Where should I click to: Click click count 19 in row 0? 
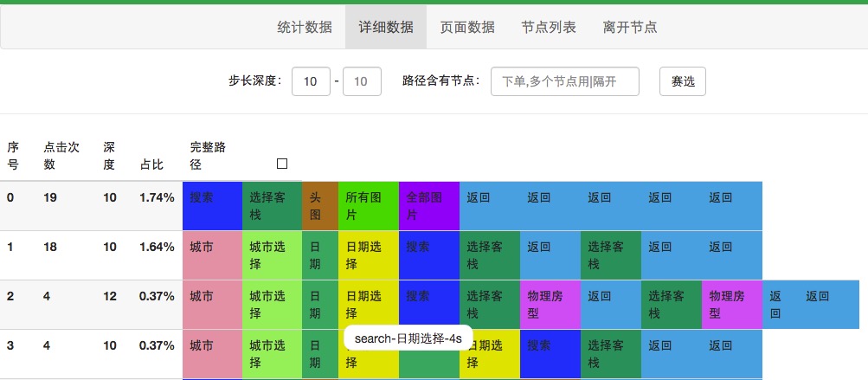coord(50,197)
